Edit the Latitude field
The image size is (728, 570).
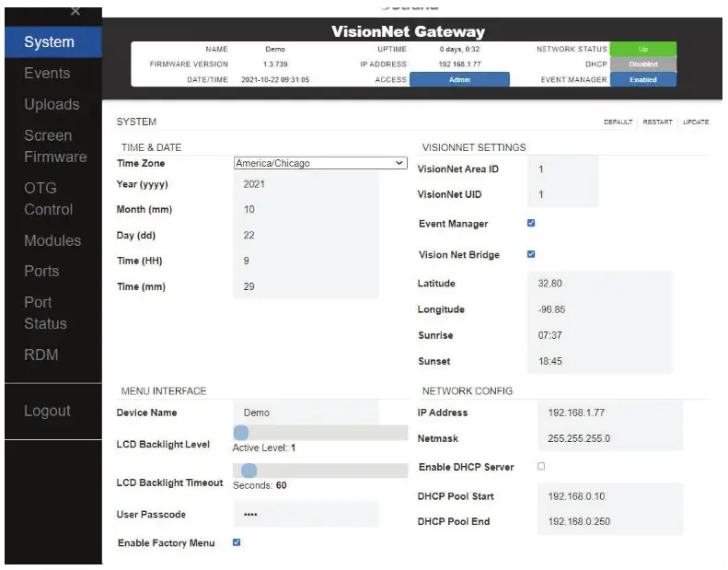pyautogui.click(x=599, y=284)
